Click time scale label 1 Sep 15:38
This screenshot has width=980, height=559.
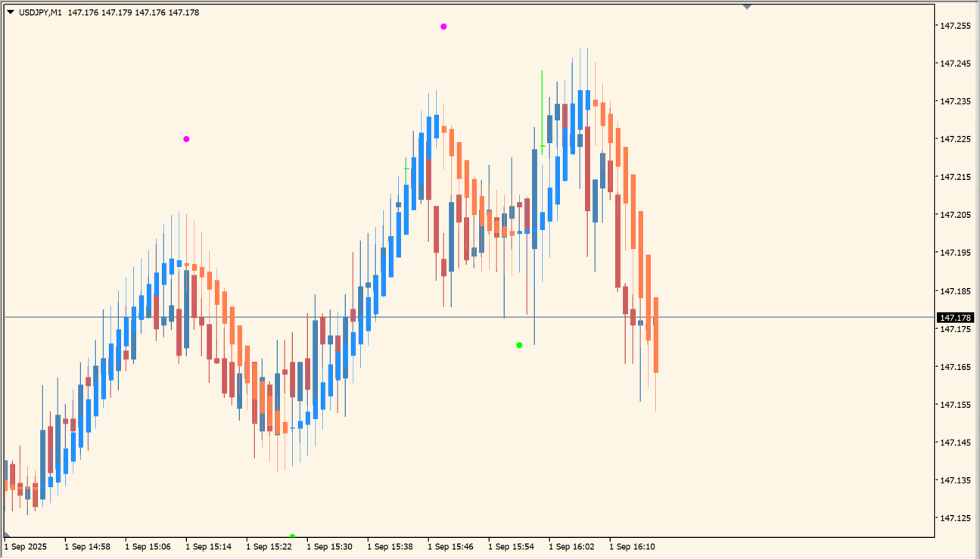[x=390, y=546]
